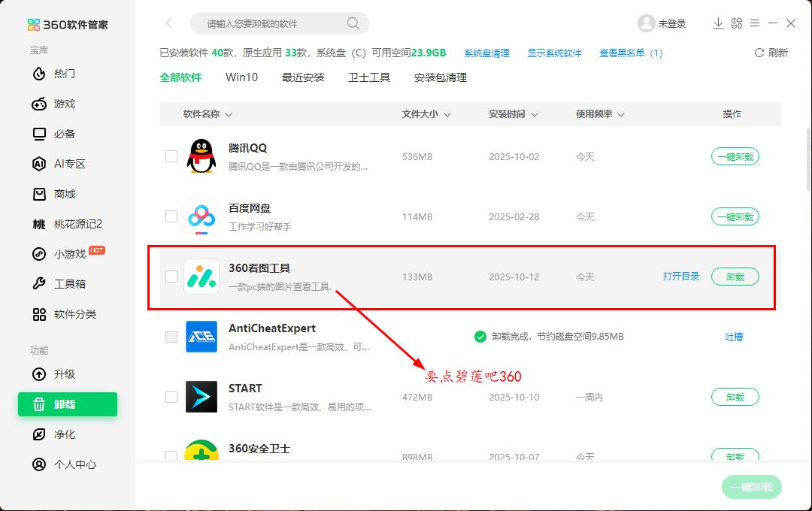
Task: Go back with the left arrow
Action: pos(169,23)
